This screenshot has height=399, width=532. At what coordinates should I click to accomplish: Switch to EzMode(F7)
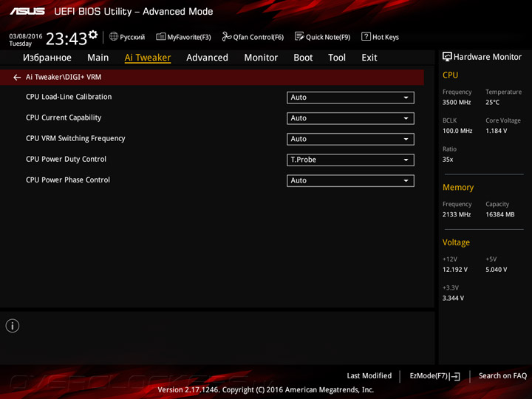coord(435,376)
